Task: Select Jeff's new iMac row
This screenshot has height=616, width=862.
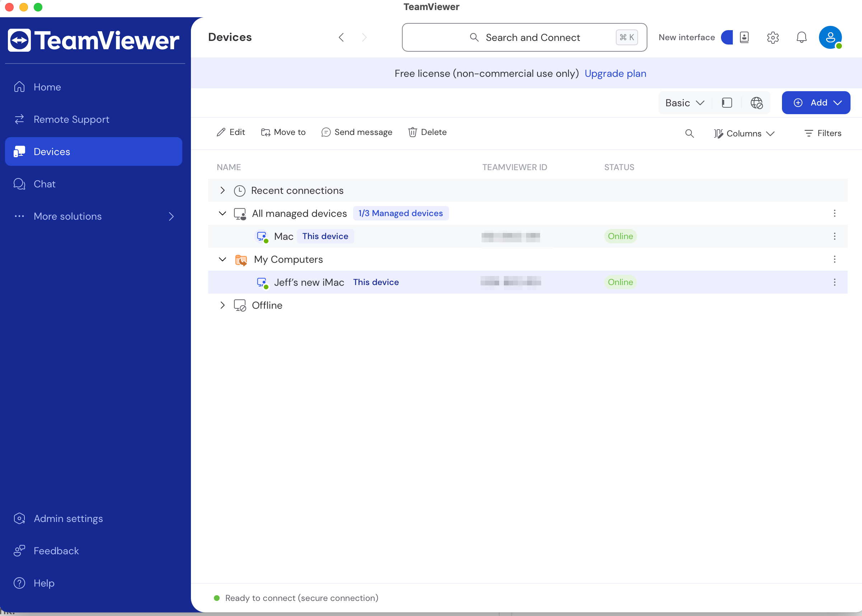Action: click(528, 282)
